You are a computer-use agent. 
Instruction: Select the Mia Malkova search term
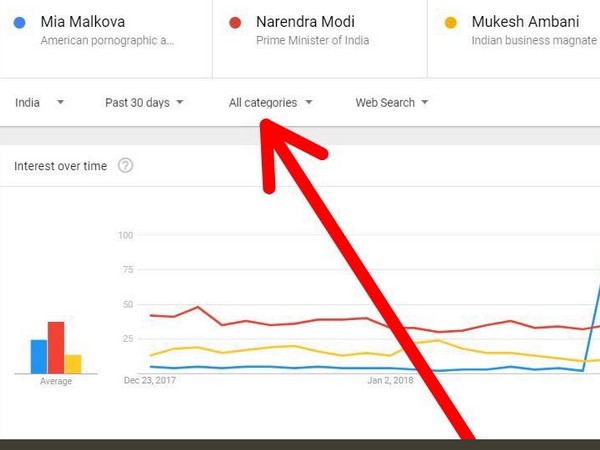tap(83, 22)
